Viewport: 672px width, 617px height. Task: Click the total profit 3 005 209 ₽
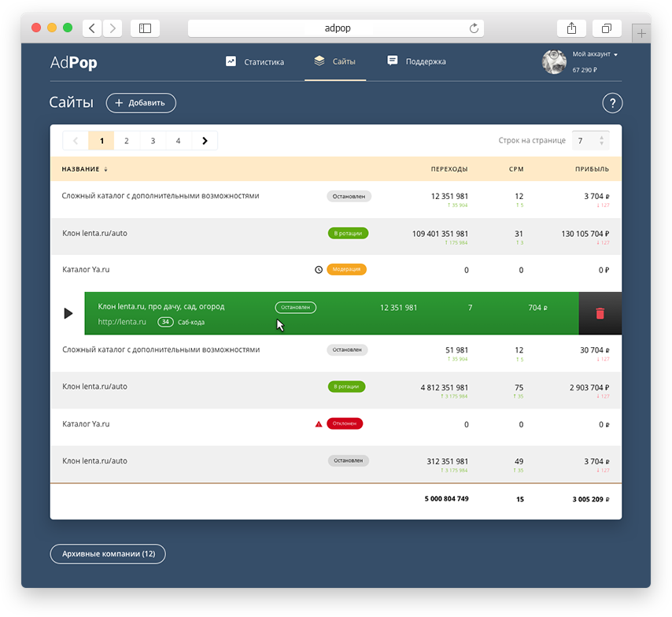[x=591, y=499]
